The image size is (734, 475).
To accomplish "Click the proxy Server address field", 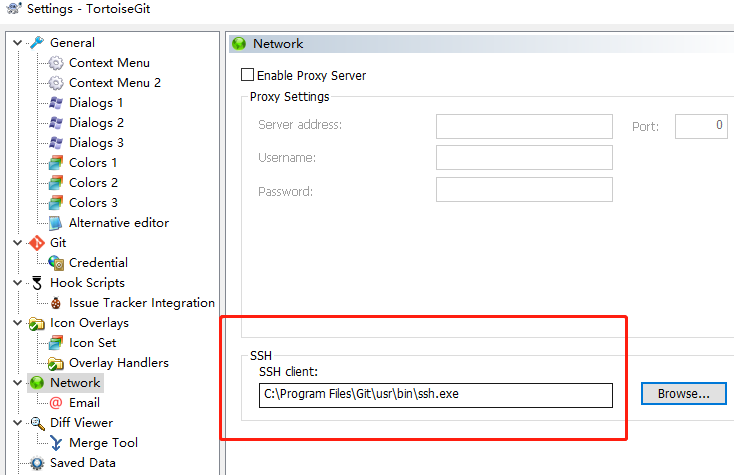I will [x=524, y=126].
